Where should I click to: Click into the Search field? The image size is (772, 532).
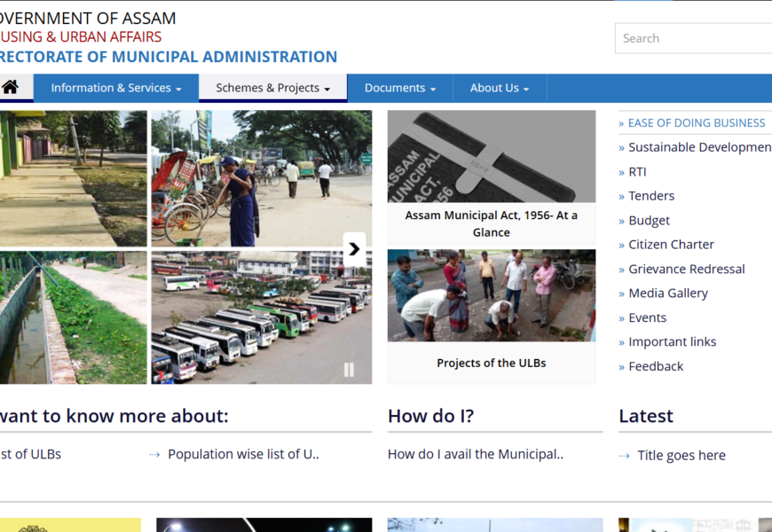694,38
